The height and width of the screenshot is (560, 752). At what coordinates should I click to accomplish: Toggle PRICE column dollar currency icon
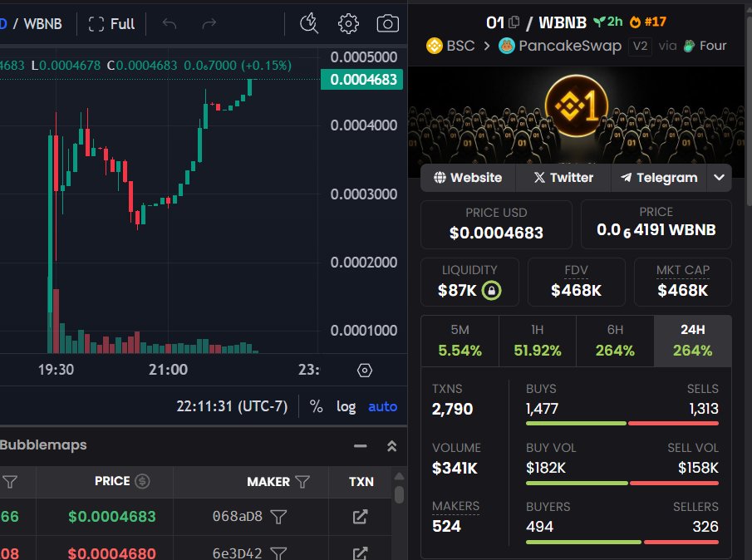pyautogui.click(x=142, y=481)
